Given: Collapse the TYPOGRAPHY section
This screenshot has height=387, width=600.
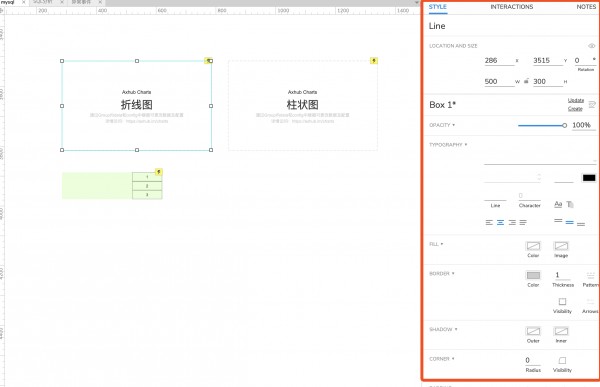Looking at the screenshot, I should [448, 145].
